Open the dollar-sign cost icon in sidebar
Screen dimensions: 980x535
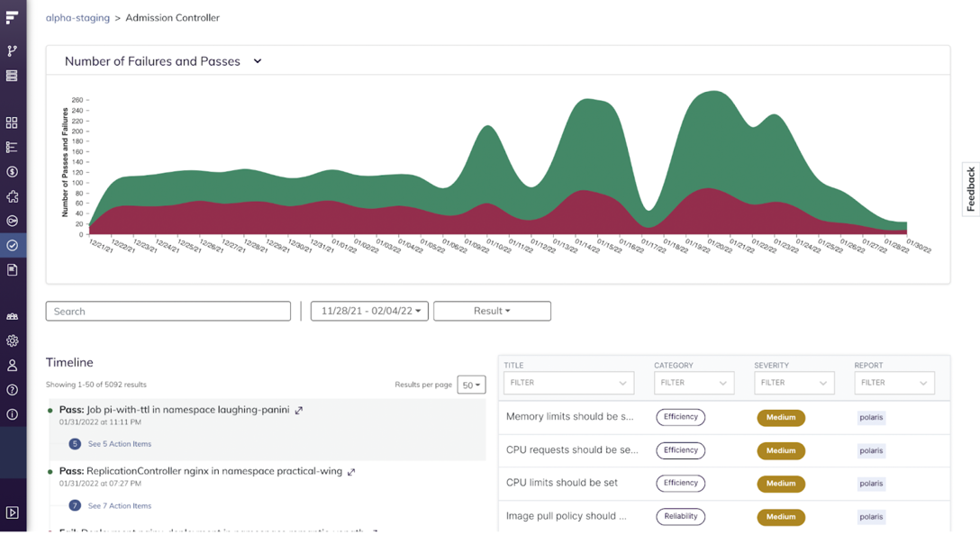(x=12, y=171)
